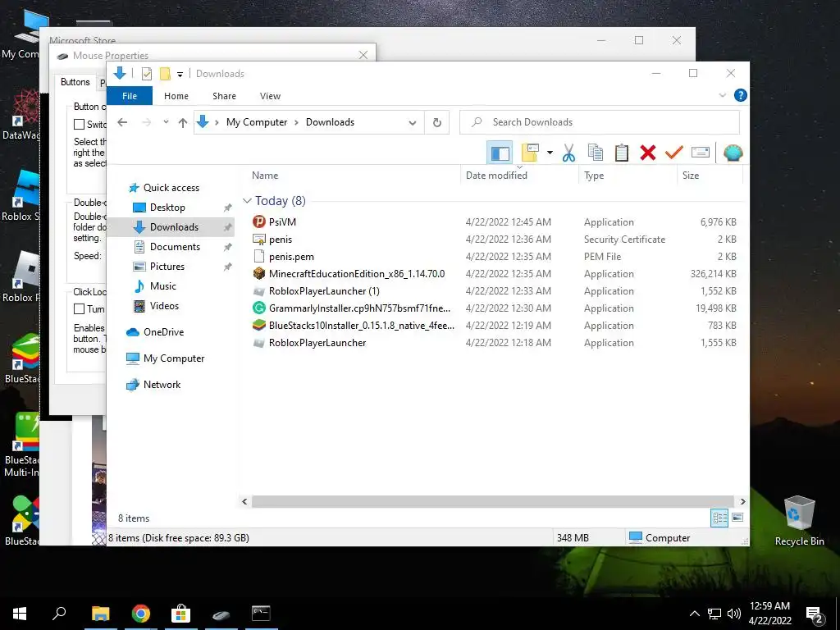The width and height of the screenshot is (840, 630).
Task: Switch to the View ribbon tab
Action: (x=270, y=96)
